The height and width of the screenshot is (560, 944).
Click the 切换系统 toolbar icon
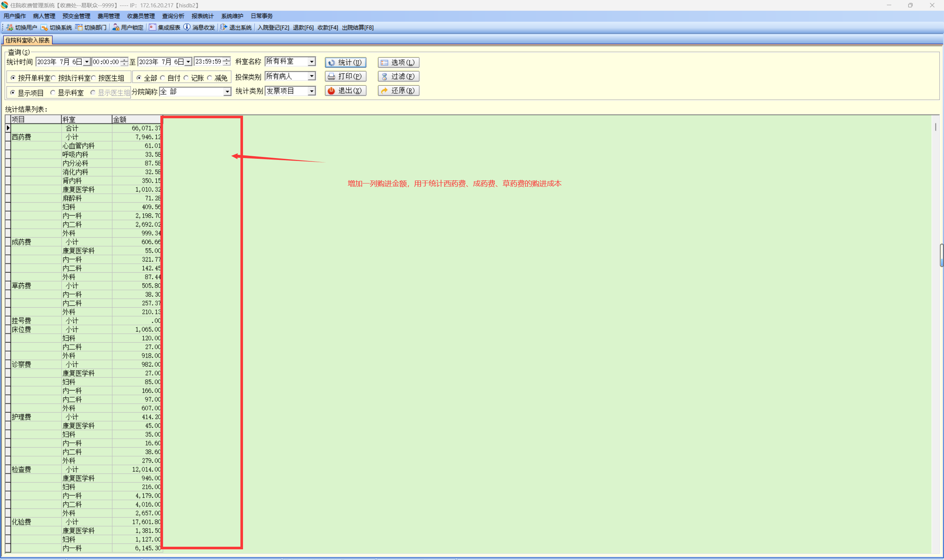(45, 28)
